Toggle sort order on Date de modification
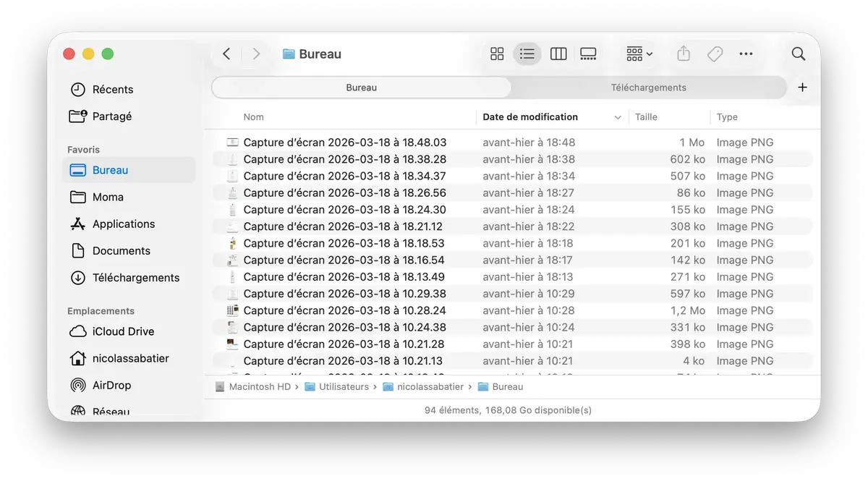The height and width of the screenshot is (484, 868). point(529,116)
